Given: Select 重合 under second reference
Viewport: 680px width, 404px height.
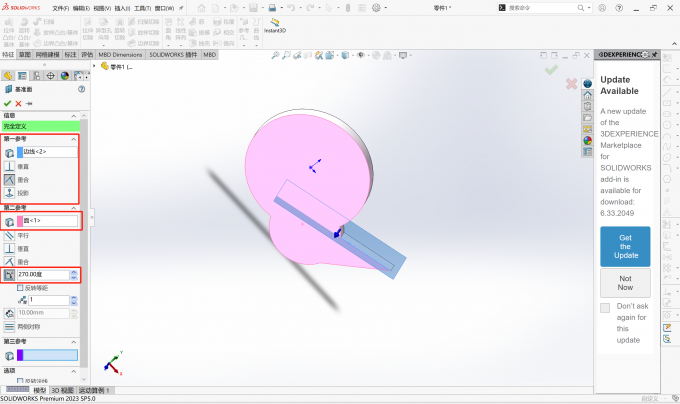Looking at the screenshot, I should pyautogui.click(x=10, y=262).
